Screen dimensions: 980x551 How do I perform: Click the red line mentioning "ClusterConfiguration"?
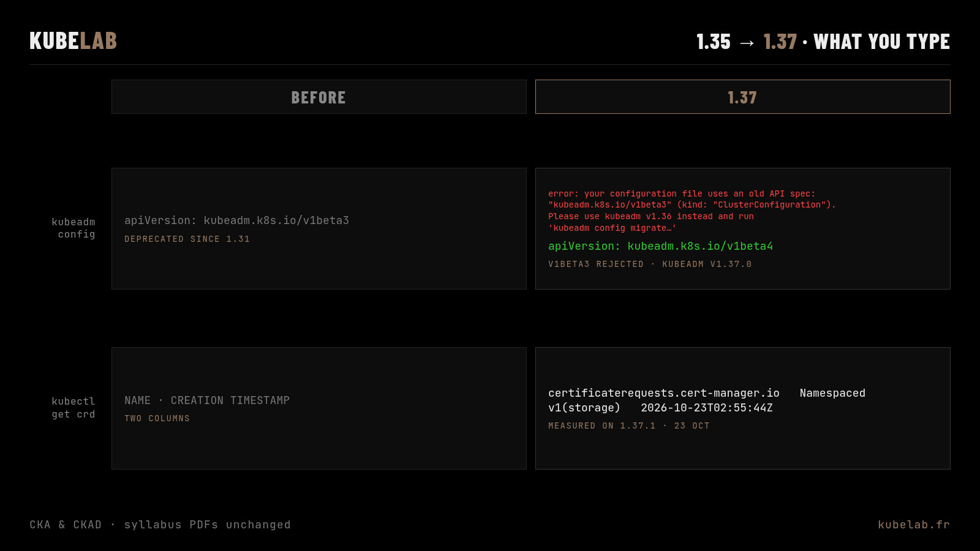click(x=692, y=204)
